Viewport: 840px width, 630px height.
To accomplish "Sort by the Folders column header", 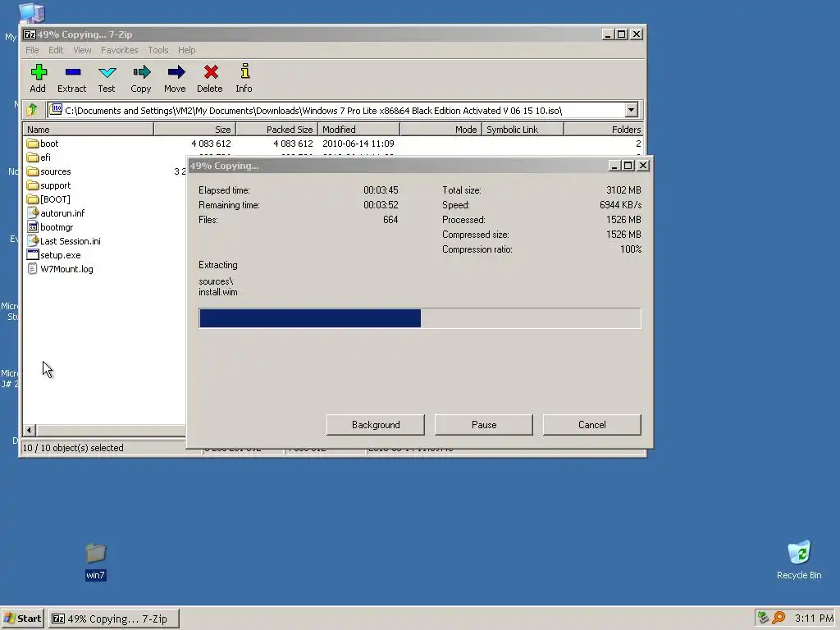I will tap(604, 129).
